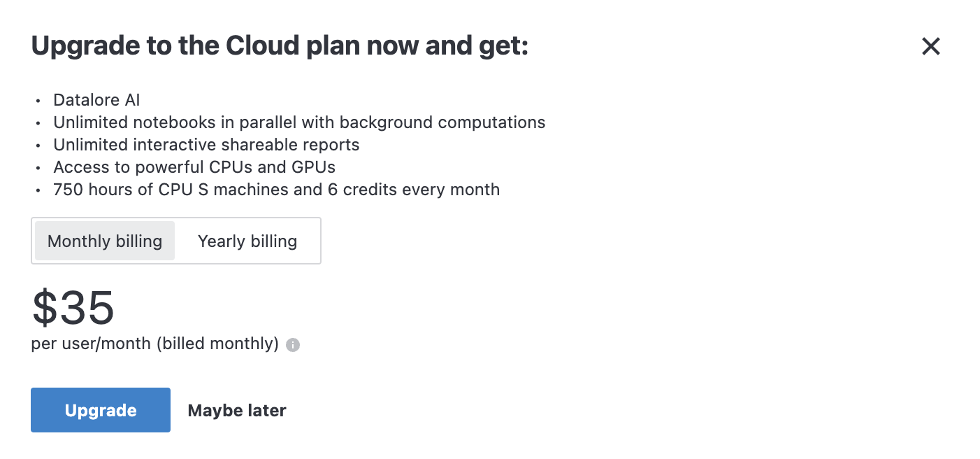This screenshot has height=459, width=980.
Task: Click the Access to powerful CPUs item
Action: (x=194, y=167)
